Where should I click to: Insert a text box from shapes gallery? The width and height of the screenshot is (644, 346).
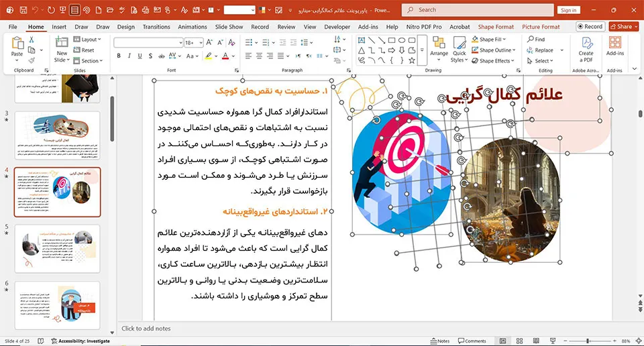(362, 40)
